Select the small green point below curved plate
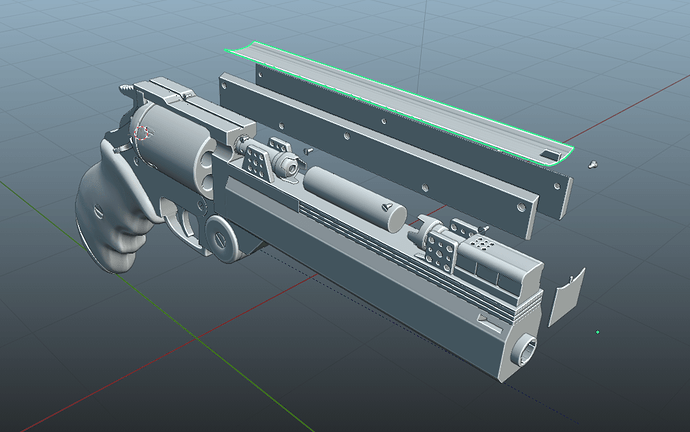690x432 pixels. [598, 331]
